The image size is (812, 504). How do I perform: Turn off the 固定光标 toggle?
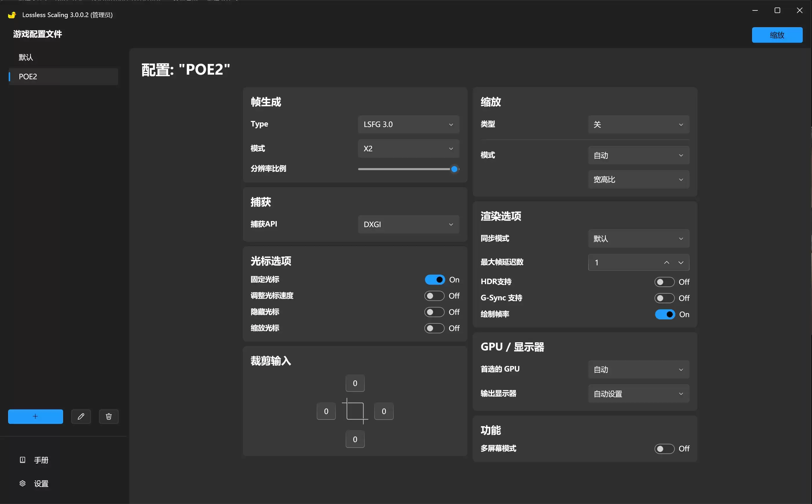435,280
